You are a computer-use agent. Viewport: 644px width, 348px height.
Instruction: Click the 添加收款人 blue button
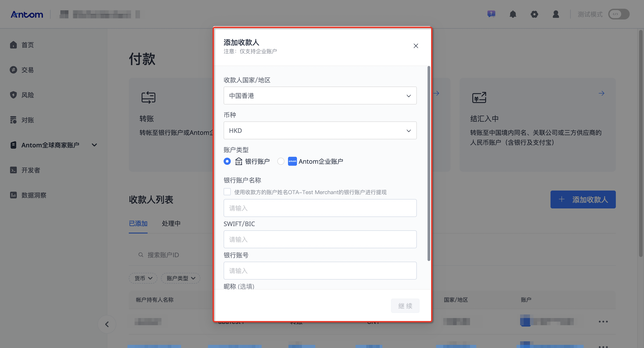[x=583, y=199]
